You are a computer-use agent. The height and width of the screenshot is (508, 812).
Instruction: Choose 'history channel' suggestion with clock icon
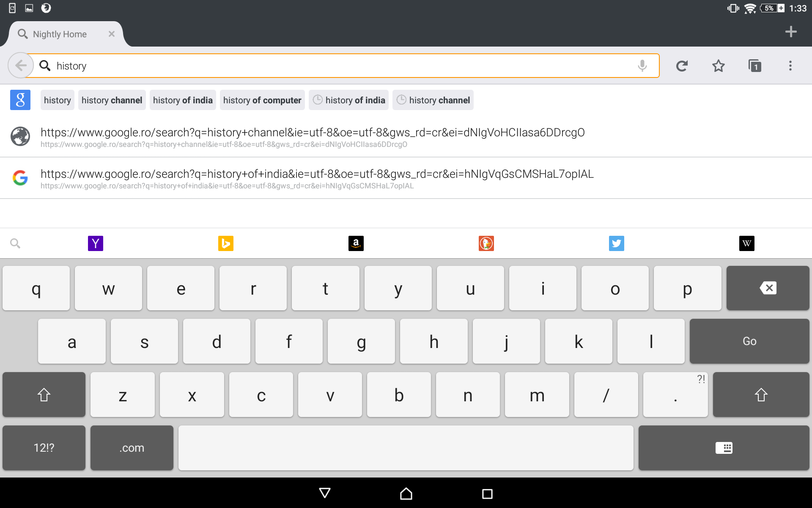[x=433, y=100]
